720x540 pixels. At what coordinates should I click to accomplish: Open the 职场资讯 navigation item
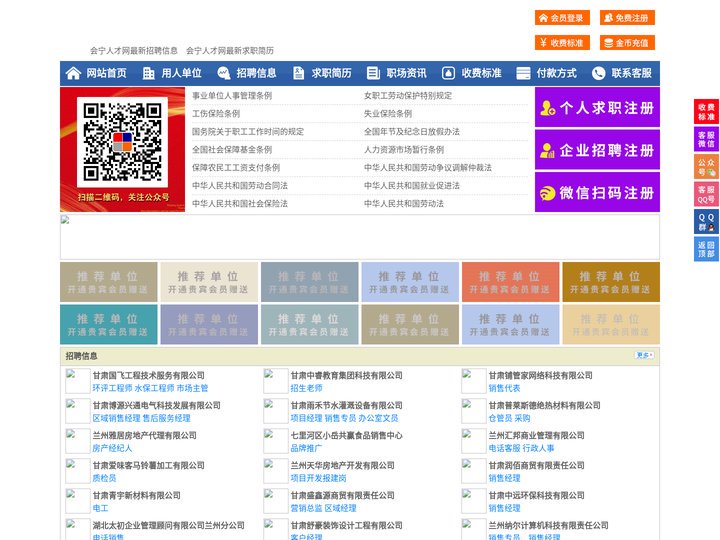pyautogui.click(x=406, y=73)
